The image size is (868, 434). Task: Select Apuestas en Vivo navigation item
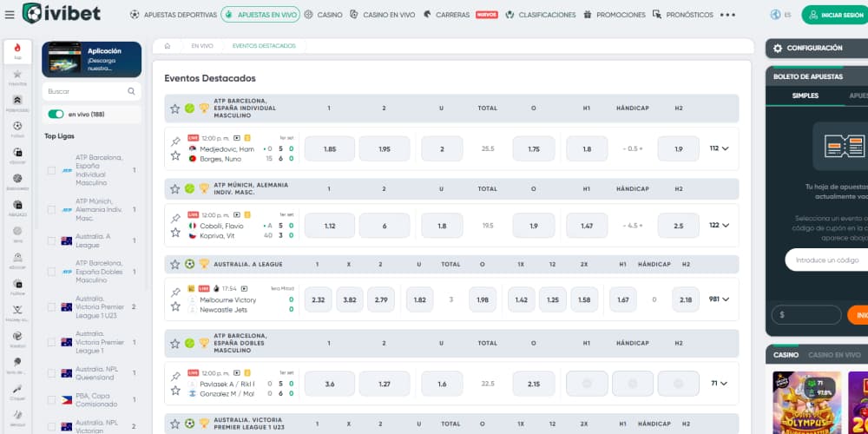[260, 15]
